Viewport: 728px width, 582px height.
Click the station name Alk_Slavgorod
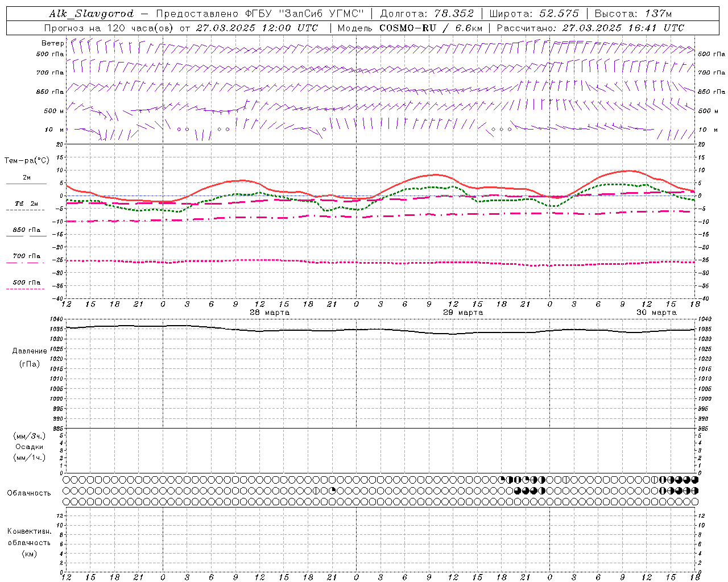pos(92,14)
